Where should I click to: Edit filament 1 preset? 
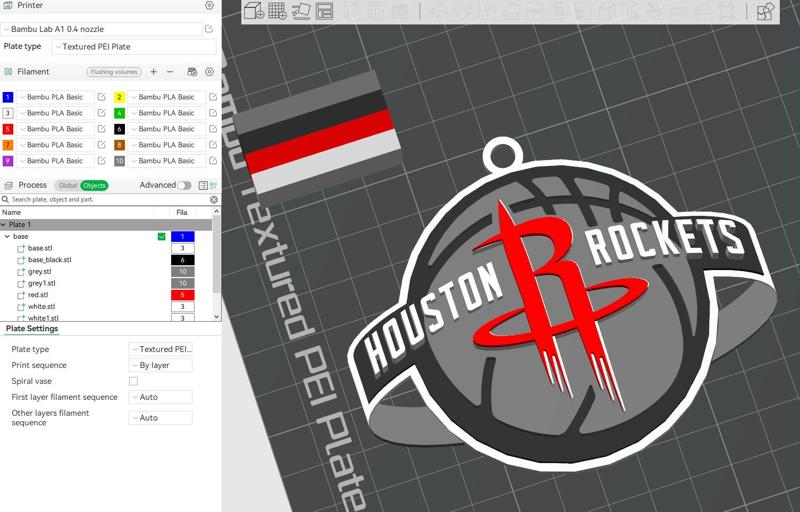point(102,97)
